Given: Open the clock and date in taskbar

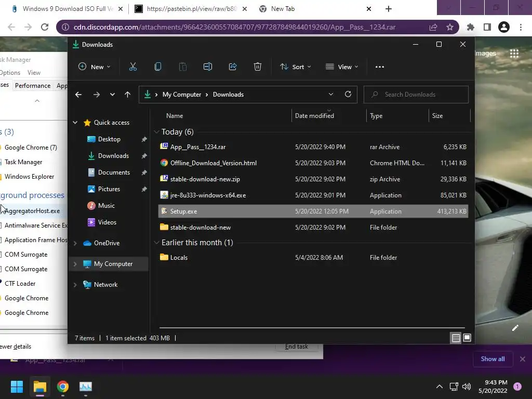Looking at the screenshot, I should pos(493,387).
